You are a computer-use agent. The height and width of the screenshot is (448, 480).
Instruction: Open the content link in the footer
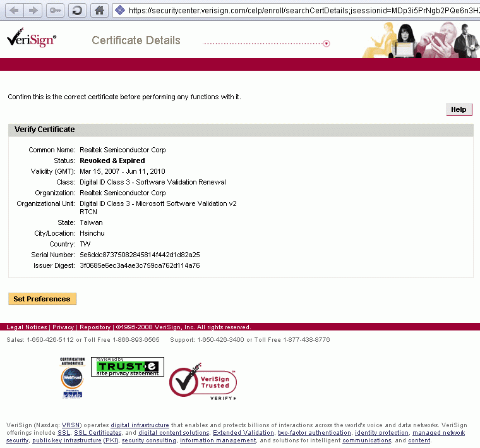coord(419,440)
